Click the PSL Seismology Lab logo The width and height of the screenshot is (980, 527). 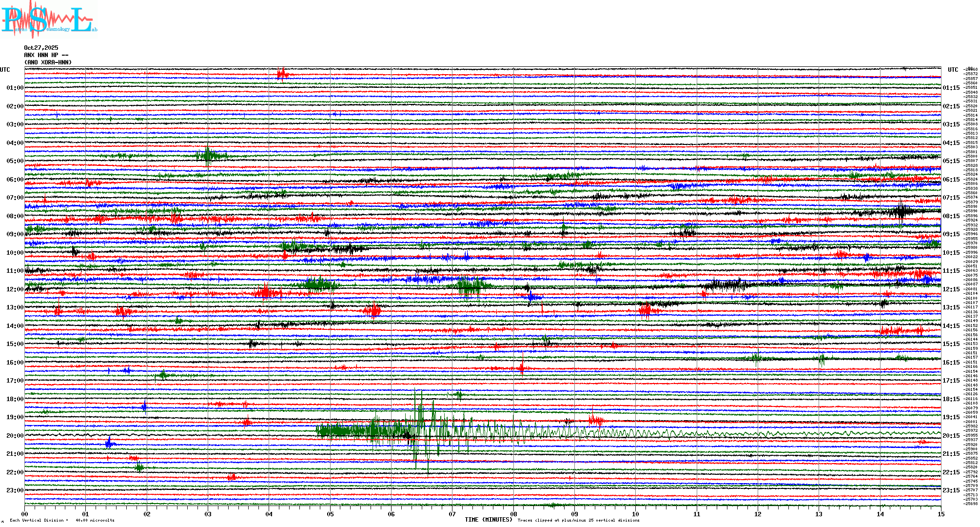49,20
